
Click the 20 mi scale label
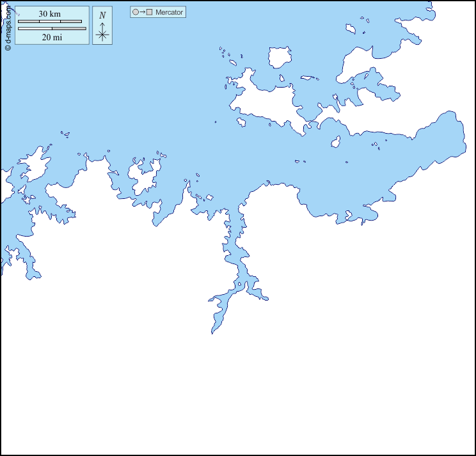tap(52, 37)
